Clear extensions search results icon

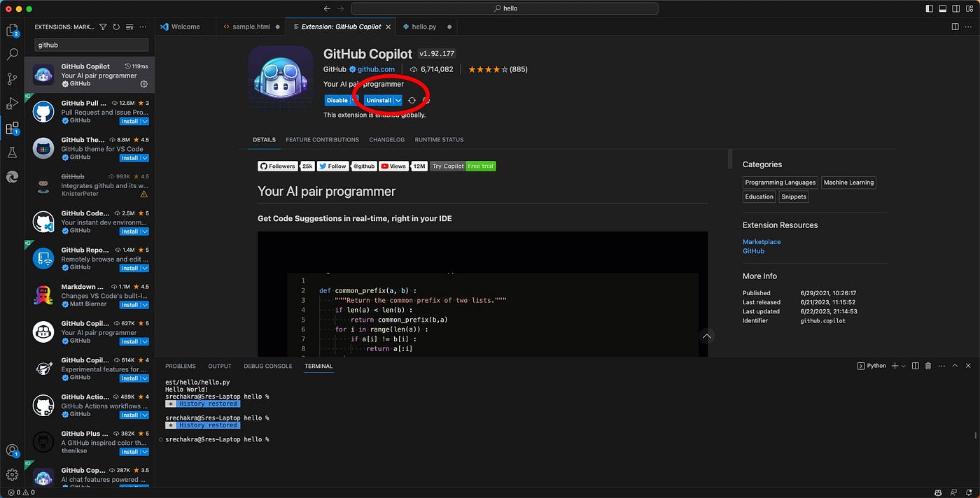click(129, 27)
